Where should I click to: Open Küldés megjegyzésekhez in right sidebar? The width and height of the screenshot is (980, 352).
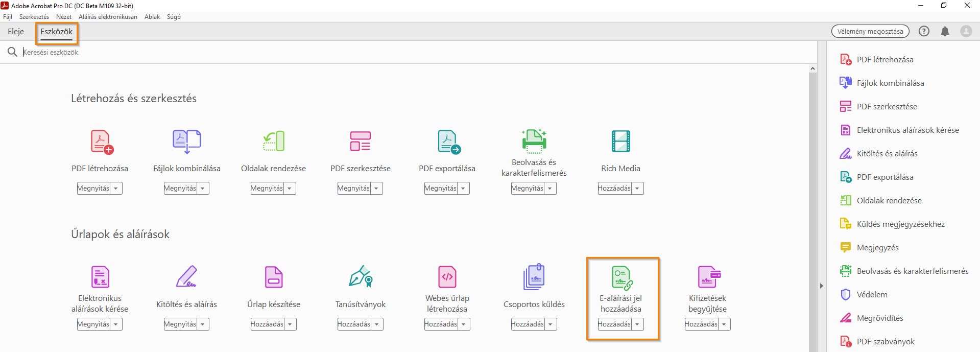[892, 224]
